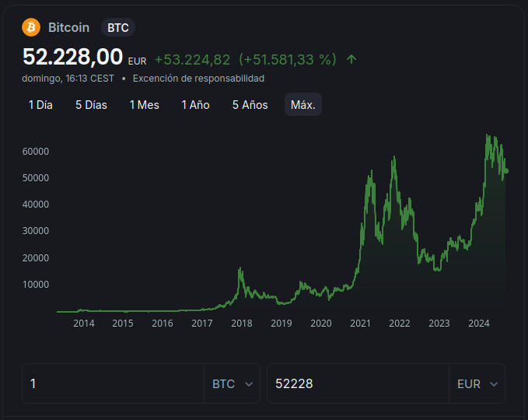Image resolution: width=528 pixels, height=420 pixels.
Task: Open the EUR currency selector
Action: [x=477, y=384]
